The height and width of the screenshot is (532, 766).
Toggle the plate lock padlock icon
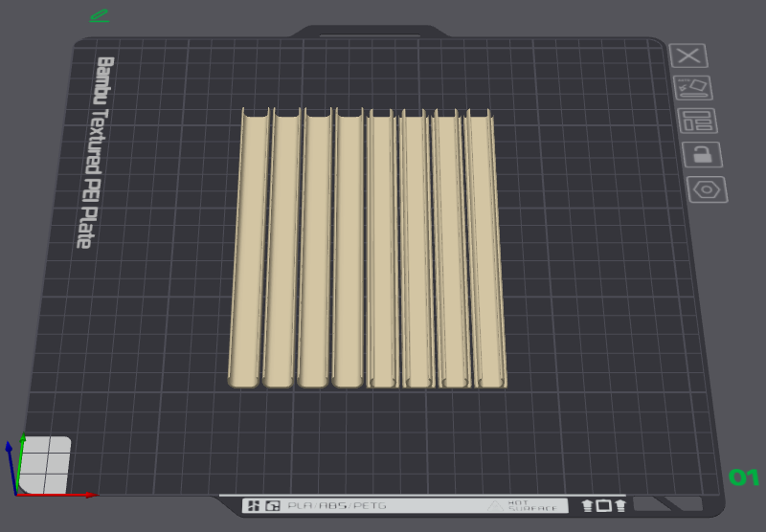coord(702,155)
